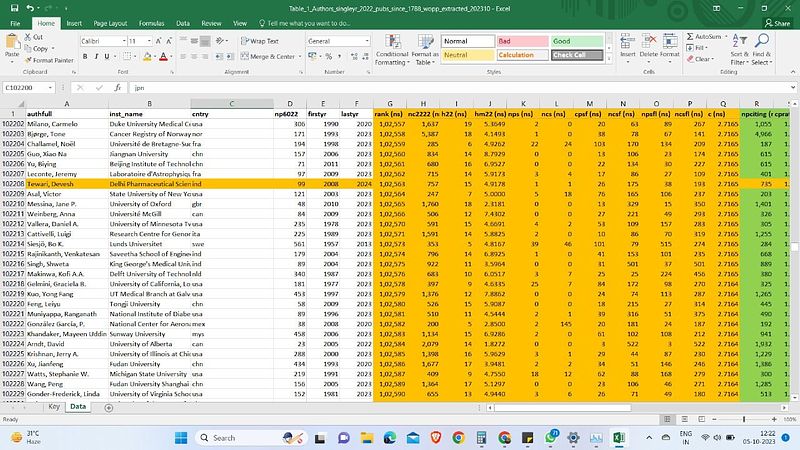The width and height of the screenshot is (800, 450).
Task: Switch to the Key sheet tab
Action: 54,407
